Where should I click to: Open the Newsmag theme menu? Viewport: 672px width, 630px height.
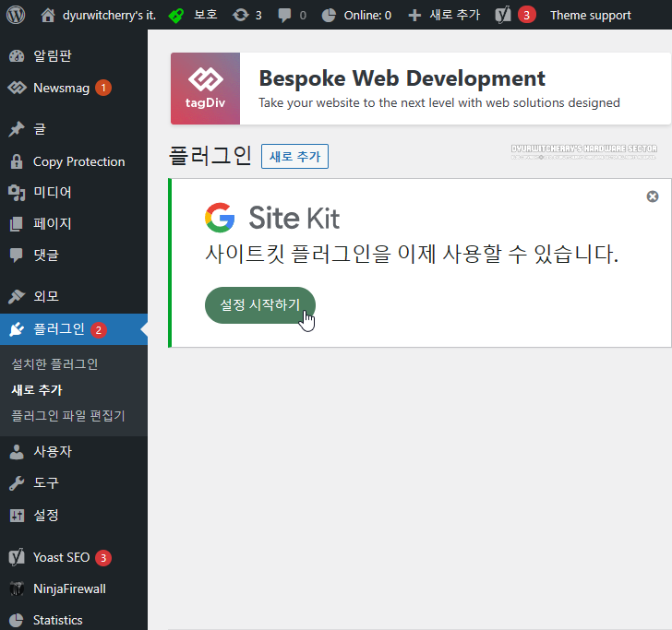click(61, 88)
